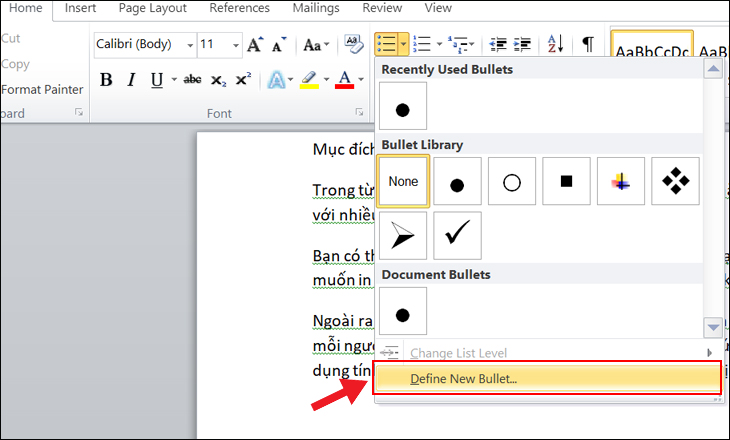730x440 pixels.
Task: Show paragraph marks pilcrow
Action: (588, 44)
